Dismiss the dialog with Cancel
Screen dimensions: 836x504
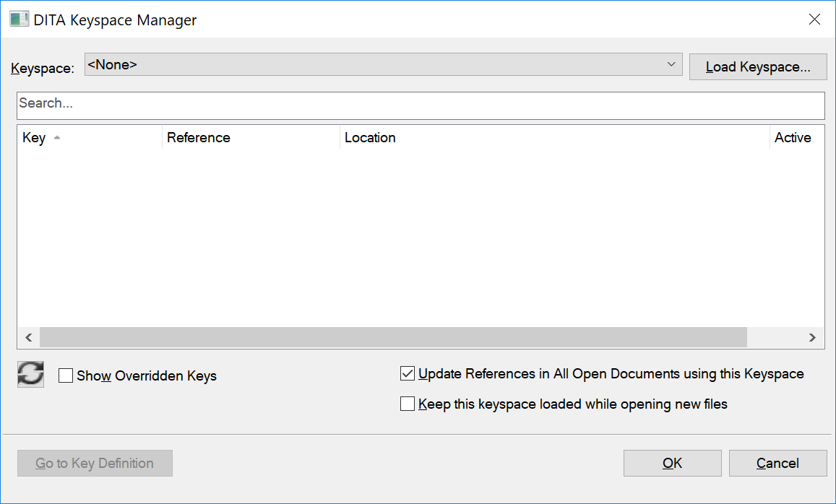[x=777, y=463]
